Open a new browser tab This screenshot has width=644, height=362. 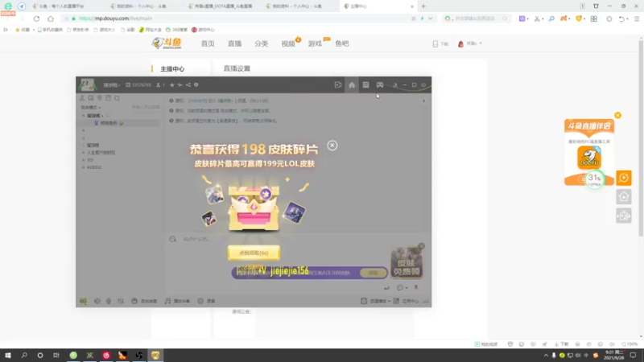pyautogui.click(x=423, y=6)
